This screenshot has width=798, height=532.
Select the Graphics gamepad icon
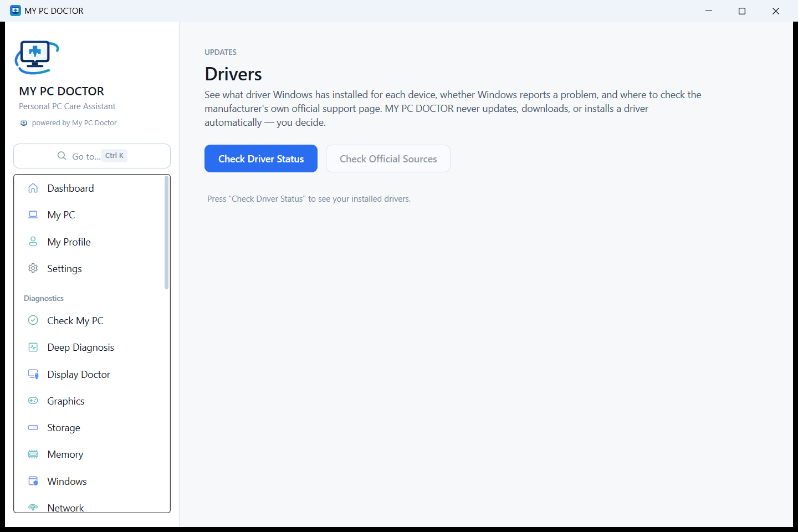click(x=33, y=401)
